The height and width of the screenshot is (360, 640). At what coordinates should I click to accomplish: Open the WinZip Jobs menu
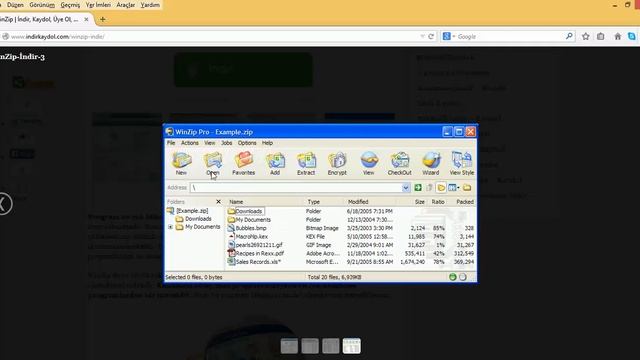point(227,143)
